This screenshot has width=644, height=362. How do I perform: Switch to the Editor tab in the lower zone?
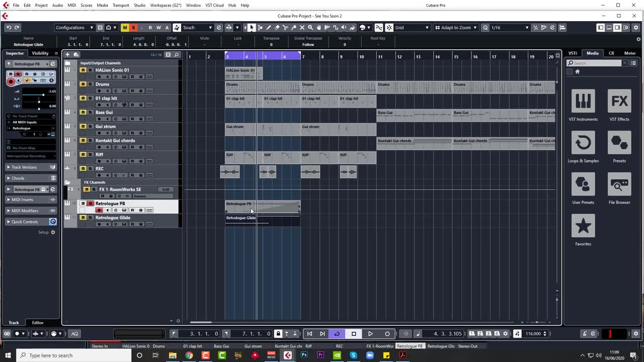tap(38, 323)
